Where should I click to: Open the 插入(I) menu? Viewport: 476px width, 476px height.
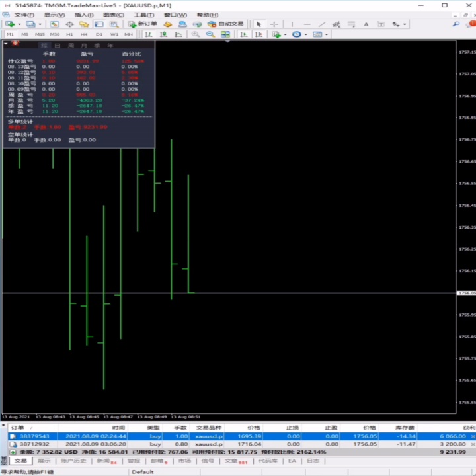coord(84,15)
